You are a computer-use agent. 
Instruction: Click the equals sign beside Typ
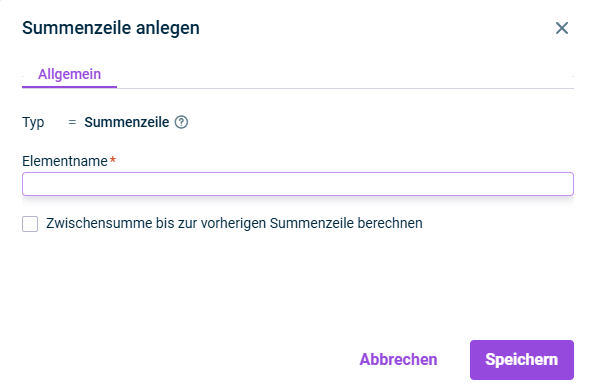[72, 122]
